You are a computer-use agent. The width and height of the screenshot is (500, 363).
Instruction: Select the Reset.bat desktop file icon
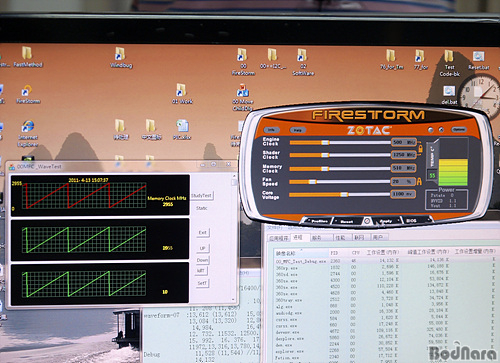[478, 61]
